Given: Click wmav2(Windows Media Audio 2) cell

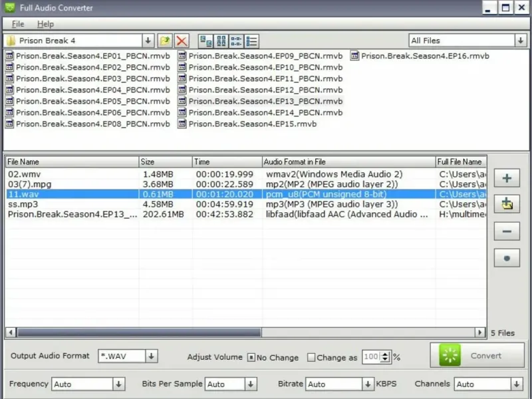Looking at the screenshot, I should [334, 174].
